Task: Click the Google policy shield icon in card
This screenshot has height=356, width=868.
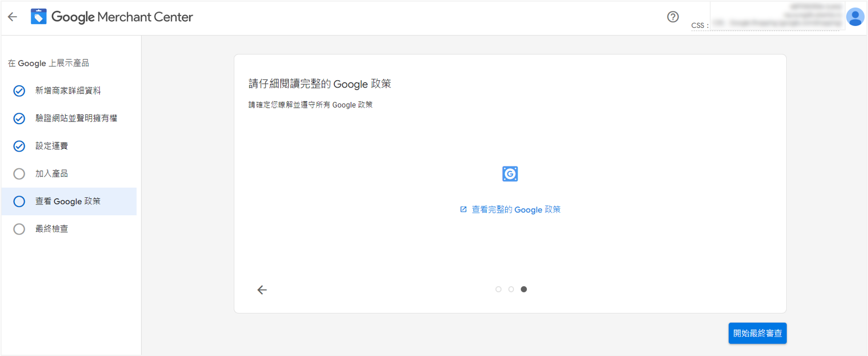Action: click(510, 174)
